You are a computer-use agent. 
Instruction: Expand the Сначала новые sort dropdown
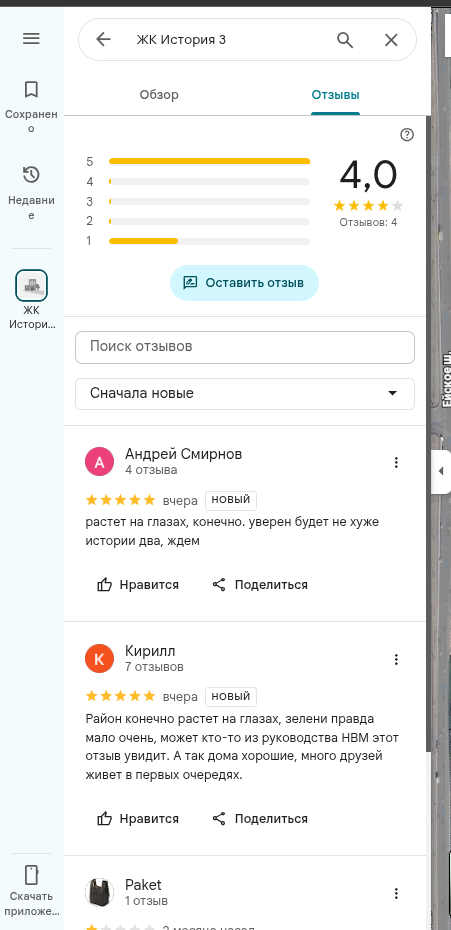pyautogui.click(x=244, y=394)
